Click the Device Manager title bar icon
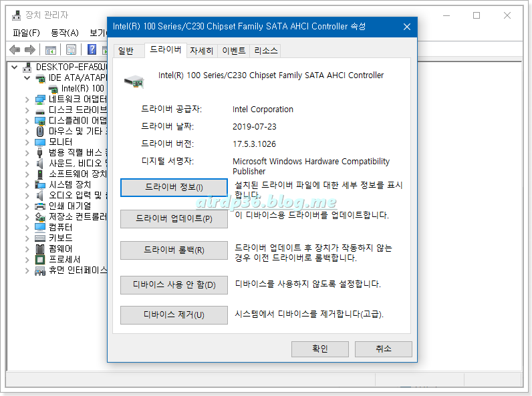 click(16, 15)
